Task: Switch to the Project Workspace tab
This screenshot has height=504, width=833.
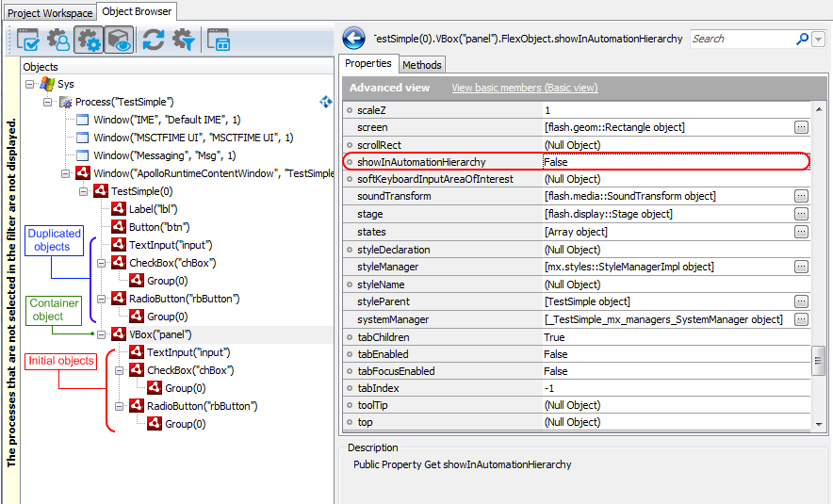Action: tap(50, 12)
